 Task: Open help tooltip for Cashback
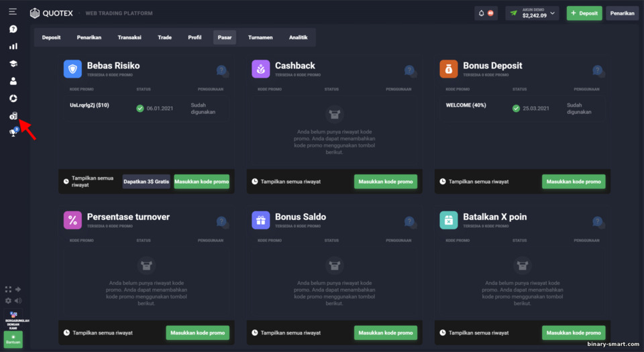click(x=411, y=71)
